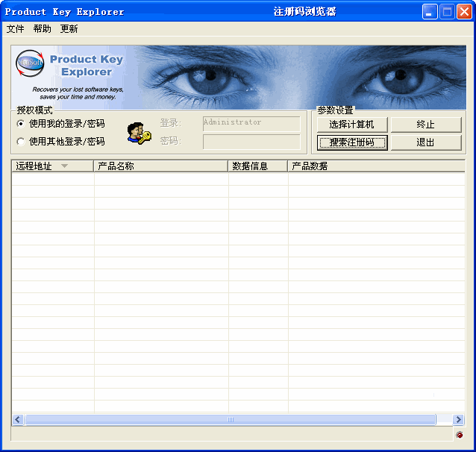Open the 更新 menu

69,29
